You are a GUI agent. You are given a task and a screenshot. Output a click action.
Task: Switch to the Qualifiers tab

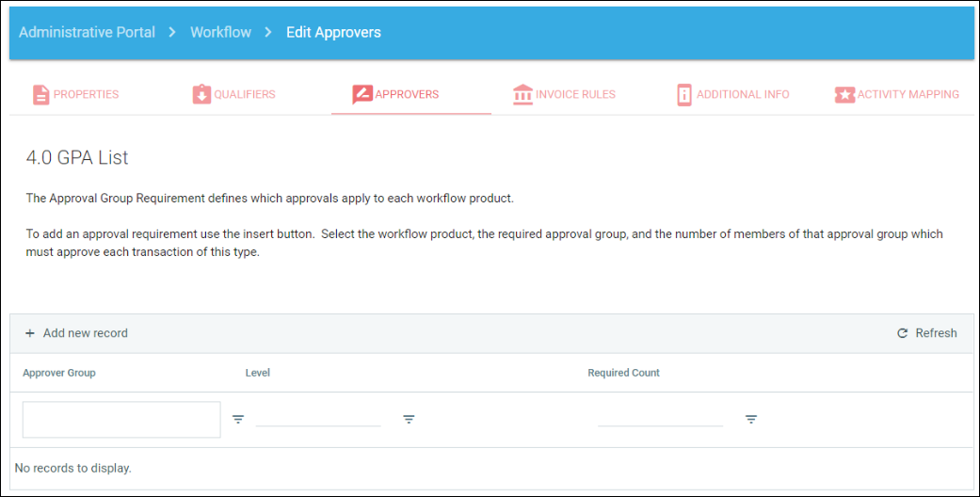point(244,94)
